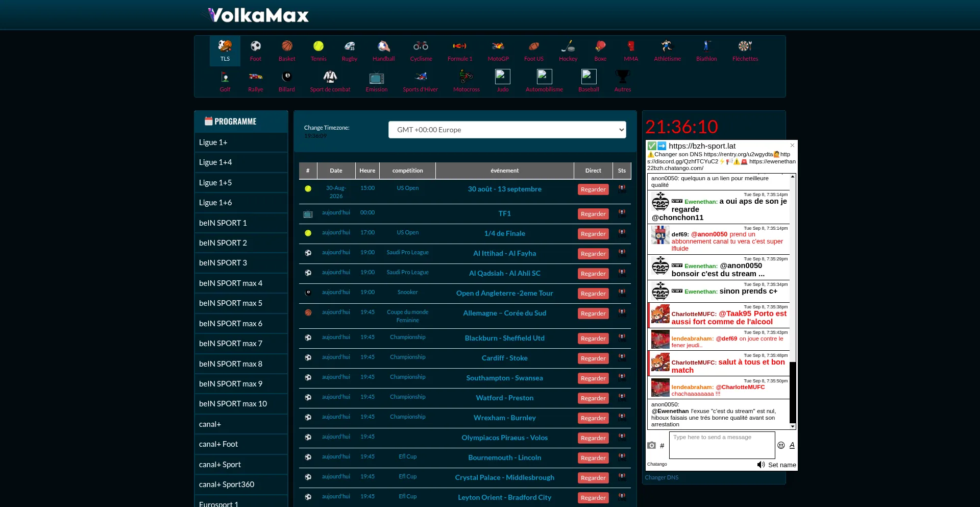980x507 pixels.
Task: Select Ligue 1+6 channel
Action: pyautogui.click(x=241, y=203)
